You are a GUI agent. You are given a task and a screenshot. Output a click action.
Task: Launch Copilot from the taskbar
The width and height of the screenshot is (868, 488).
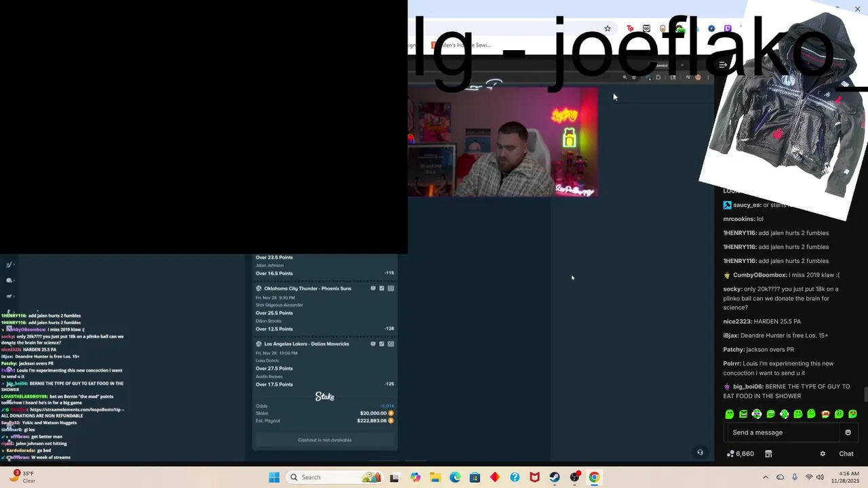[415, 477]
